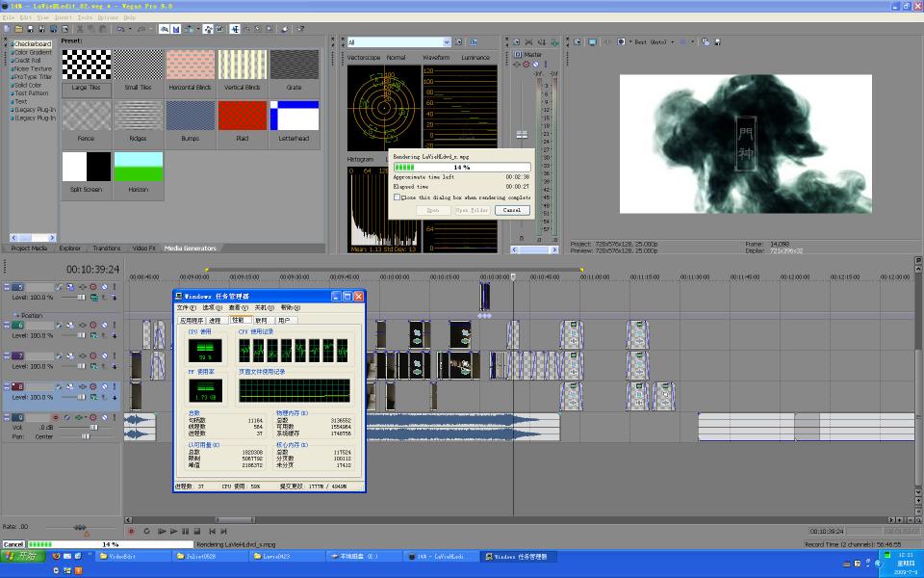
Task: Open the Tools menu
Action: 86,17
